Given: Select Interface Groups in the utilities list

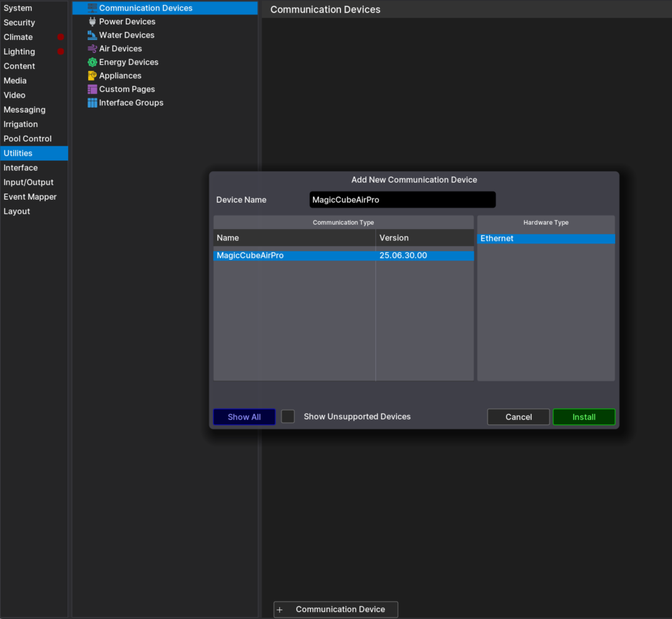Looking at the screenshot, I should 165,103.
